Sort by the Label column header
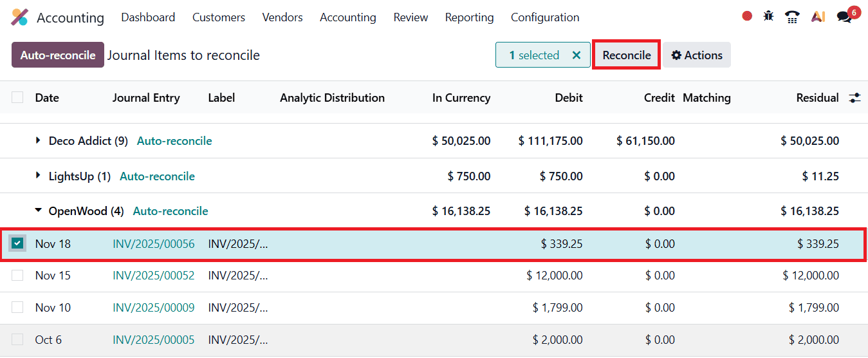Image resolution: width=868 pixels, height=358 pixels. click(x=221, y=98)
